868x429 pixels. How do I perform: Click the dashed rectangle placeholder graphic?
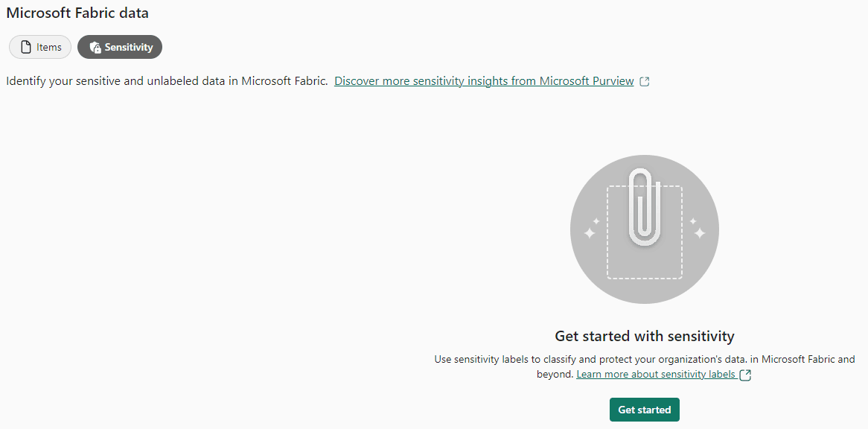645,232
